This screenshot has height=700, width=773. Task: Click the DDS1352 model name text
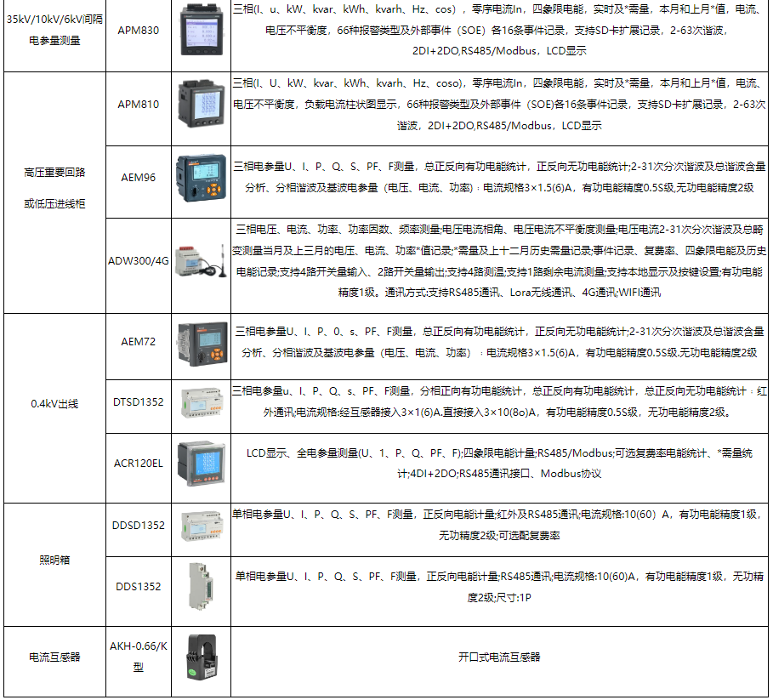pos(139,587)
